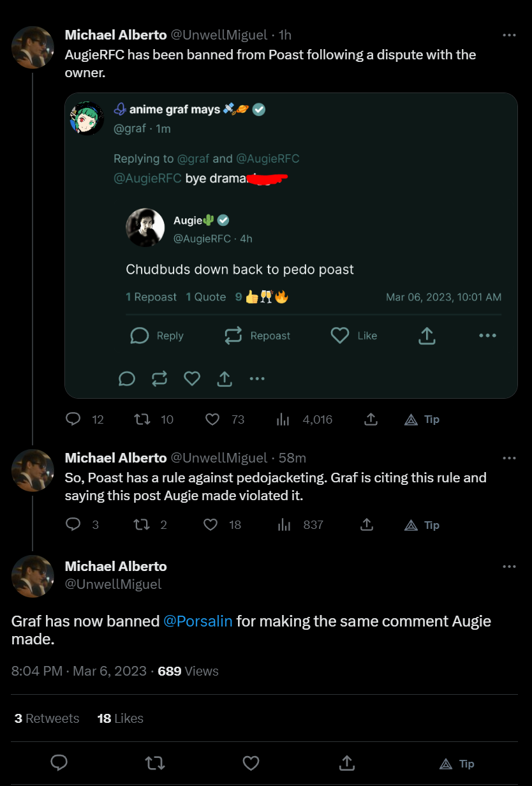This screenshot has width=532, height=786.
Task: Like the first tweet with 73 likes
Action: pos(213,419)
